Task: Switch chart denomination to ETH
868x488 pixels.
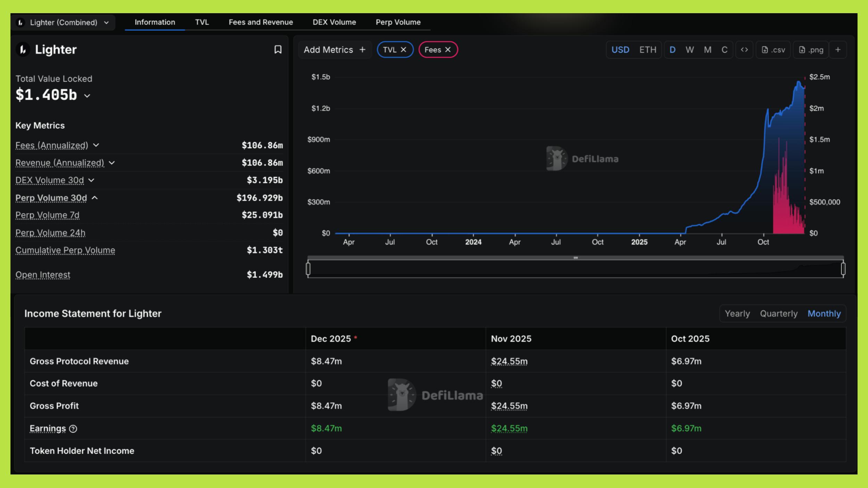Action: point(648,50)
